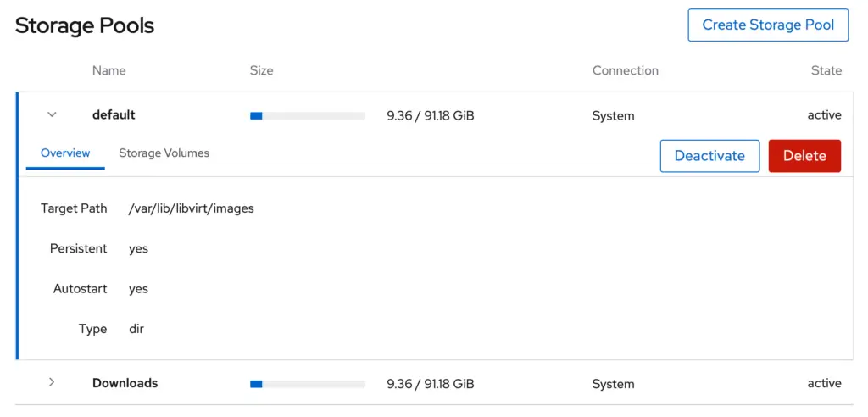Select the /var/lib/libvirt/images target path
This screenshot has height=417, width=868.
192,208
